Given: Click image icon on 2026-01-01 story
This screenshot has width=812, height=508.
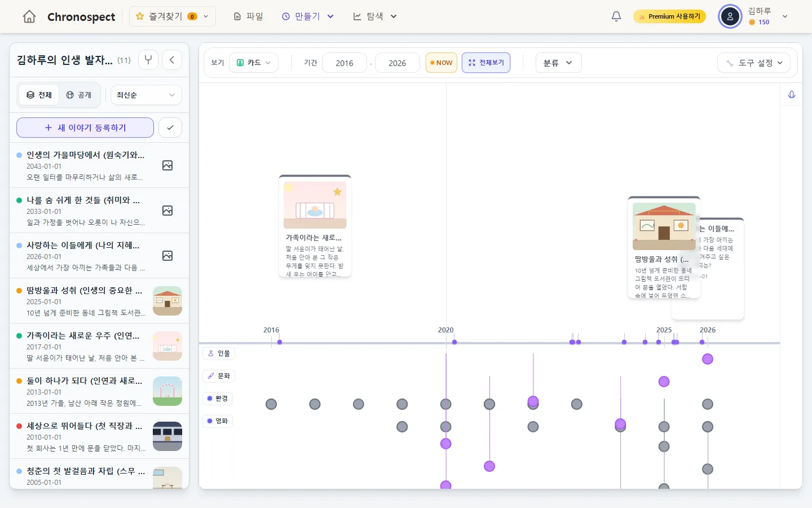Looking at the screenshot, I should tap(167, 256).
